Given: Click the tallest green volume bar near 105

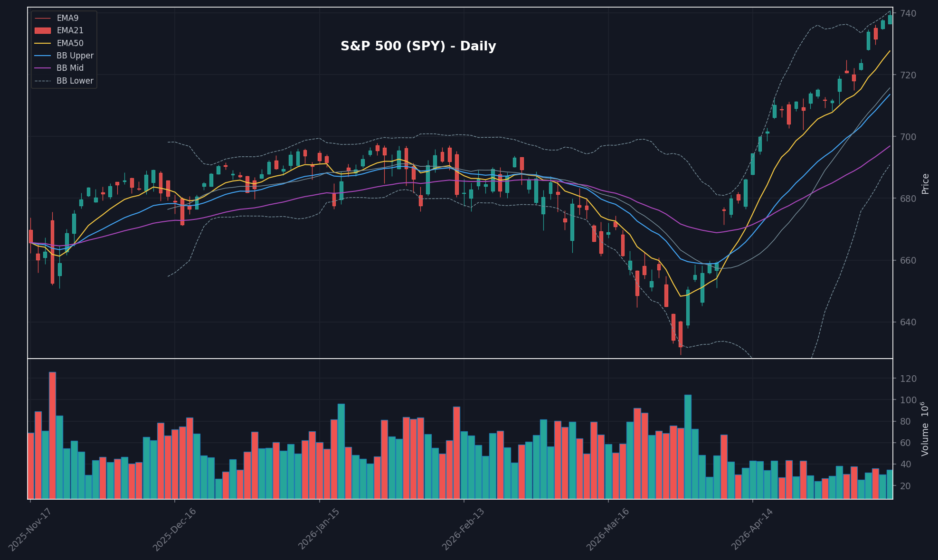Looking at the screenshot, I should pyautogui.click(x=688, y=447).
